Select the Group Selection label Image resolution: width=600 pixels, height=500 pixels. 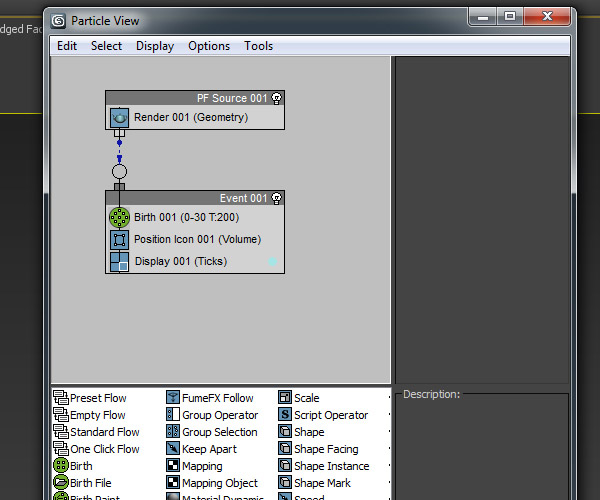pos(220,432)
